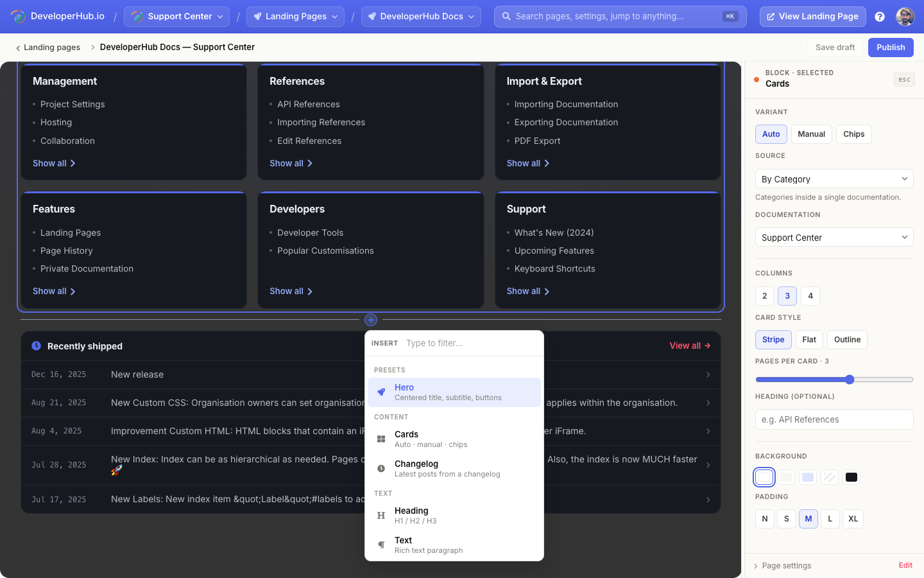Select the black background swatch

851,477
